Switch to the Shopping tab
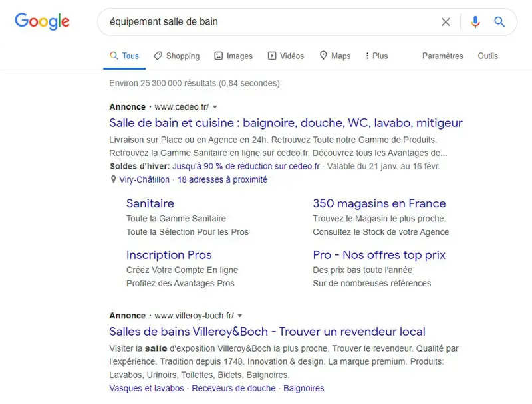This screenshot has height=404, width=532. point(176,56)
